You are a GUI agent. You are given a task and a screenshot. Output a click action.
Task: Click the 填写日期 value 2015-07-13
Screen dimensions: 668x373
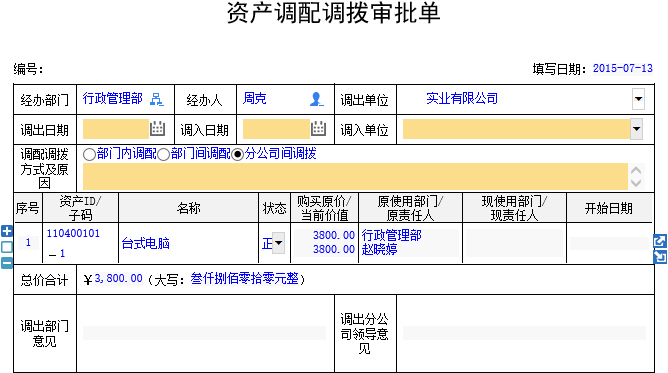[x=623, y=68]
